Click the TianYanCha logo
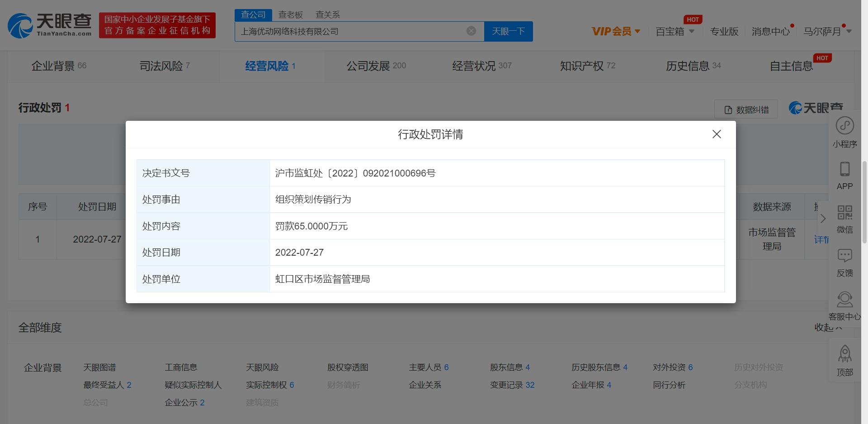The image size is (868, 424). coord(50,25)
